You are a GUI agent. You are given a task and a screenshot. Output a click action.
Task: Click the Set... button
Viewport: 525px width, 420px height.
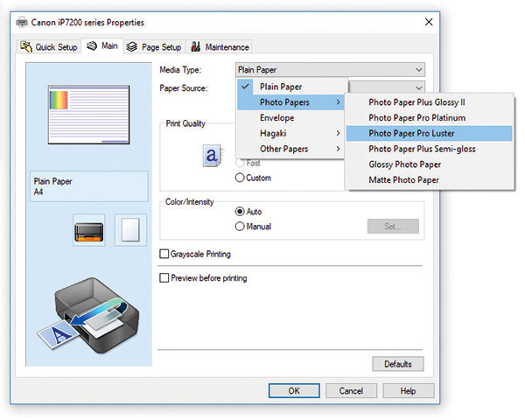pos(393,227)
